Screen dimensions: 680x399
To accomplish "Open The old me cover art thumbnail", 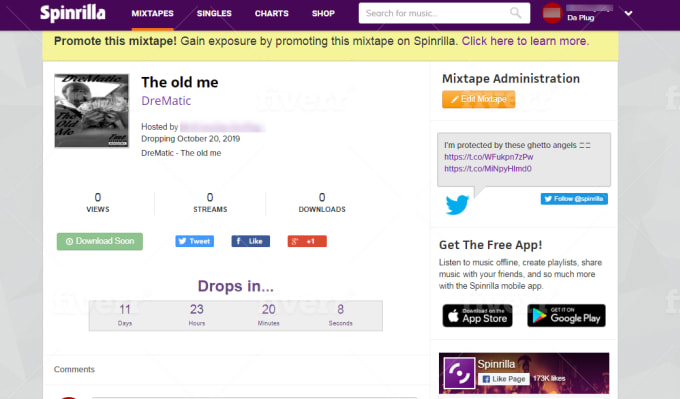I will pos(92,111).
